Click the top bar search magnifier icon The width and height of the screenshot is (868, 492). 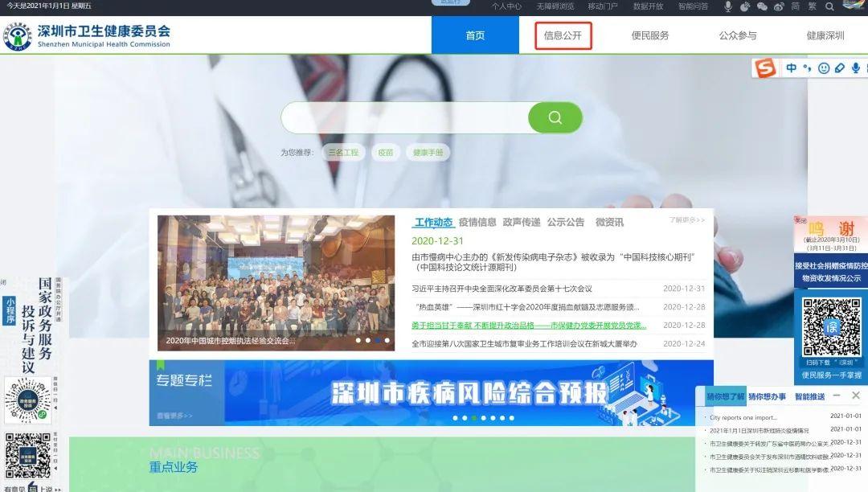click(829, 6)
